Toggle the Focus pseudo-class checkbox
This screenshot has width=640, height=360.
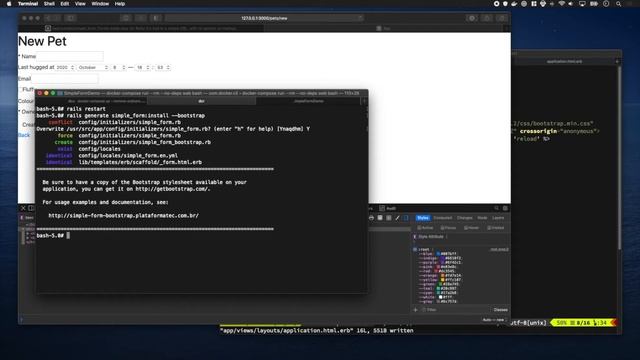[442, 228]
